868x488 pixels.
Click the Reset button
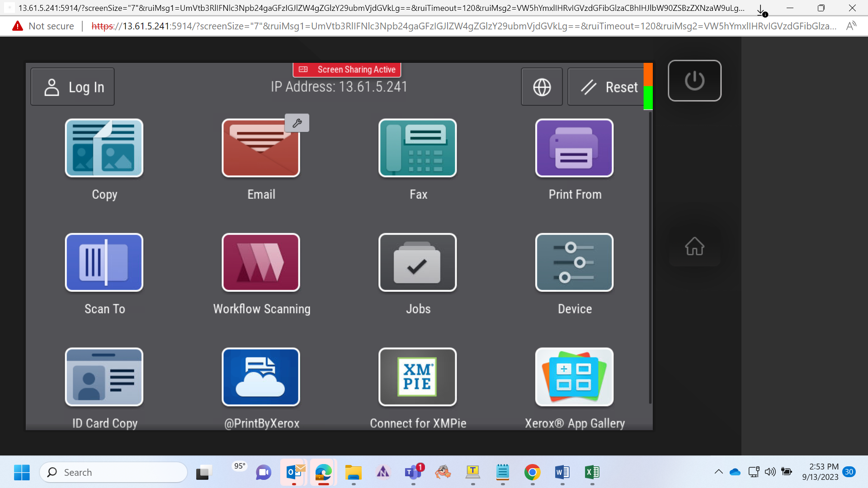pos(606,87)
